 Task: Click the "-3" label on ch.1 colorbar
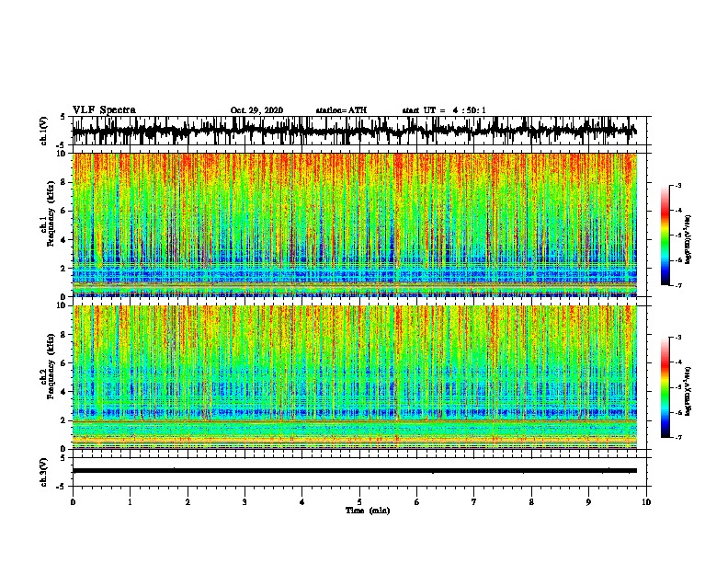[x=677, y=185]
